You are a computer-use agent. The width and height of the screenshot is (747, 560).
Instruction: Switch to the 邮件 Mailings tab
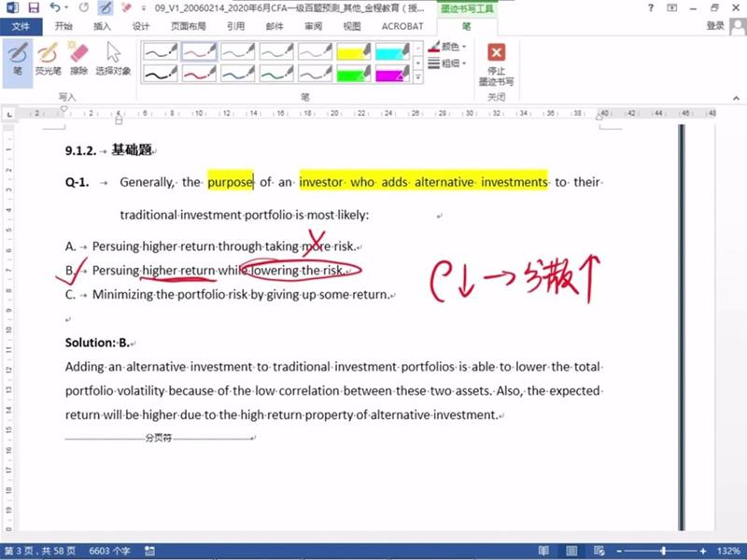point(275,27)
